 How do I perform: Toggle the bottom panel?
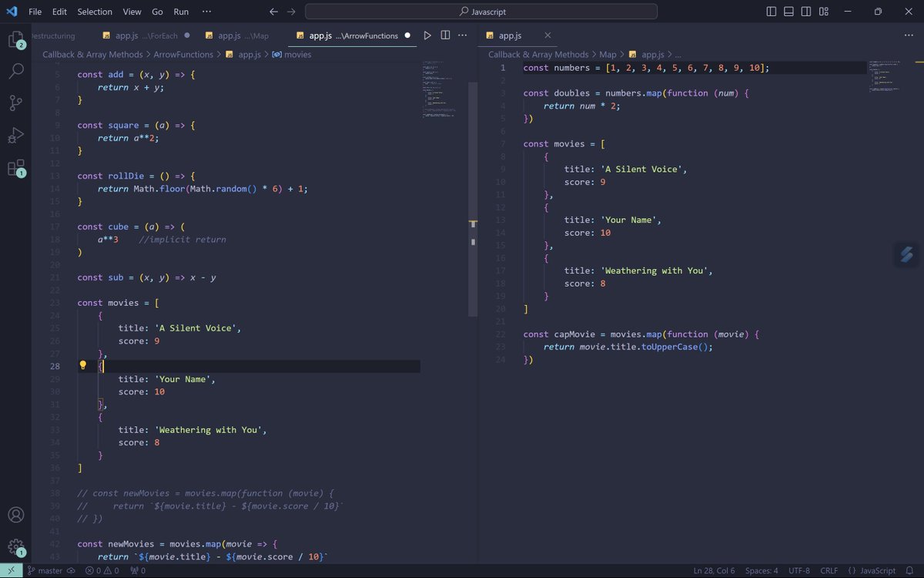[x=789, y=12]
